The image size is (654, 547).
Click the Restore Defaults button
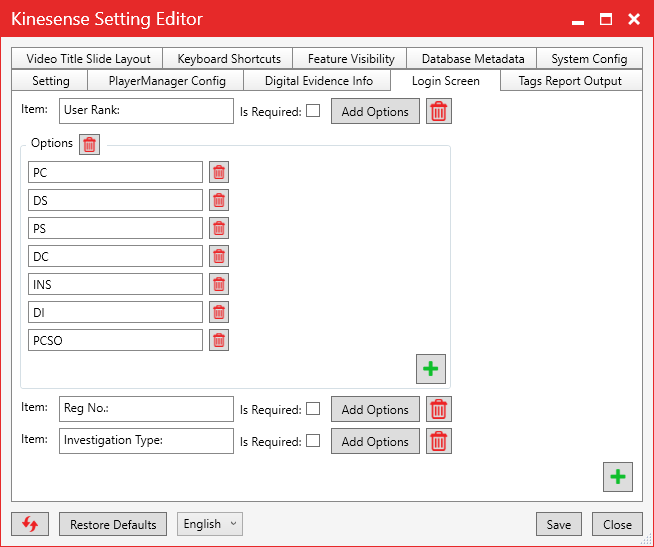[113, 524]
